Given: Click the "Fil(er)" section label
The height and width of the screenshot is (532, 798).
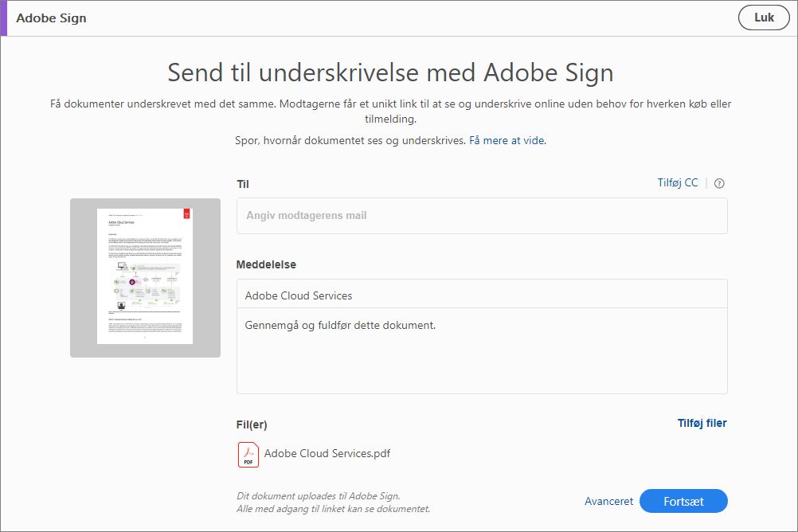Looking at the screenshot, I should 252,424.
